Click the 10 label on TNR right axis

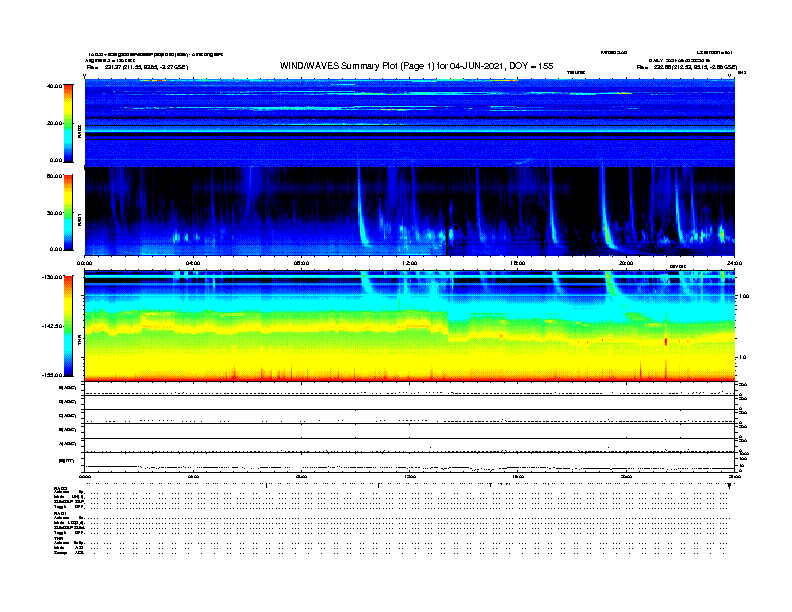(x=743, y=358)
